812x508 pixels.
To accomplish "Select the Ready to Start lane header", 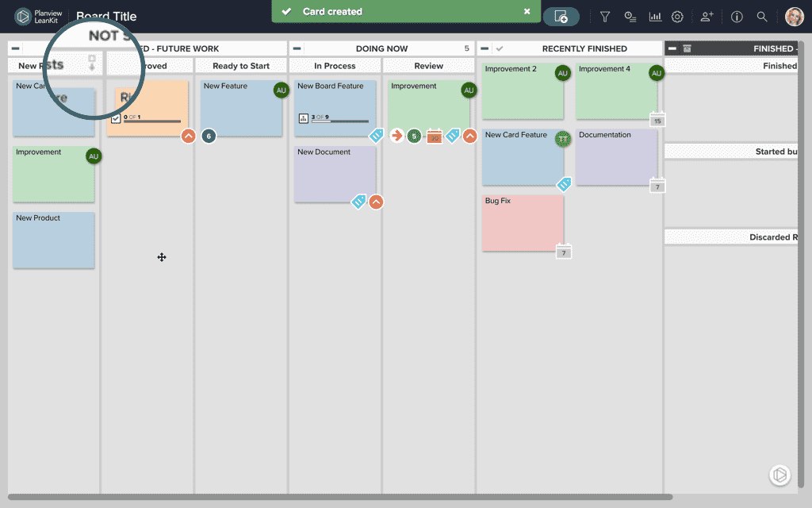I will pos(241,66).
